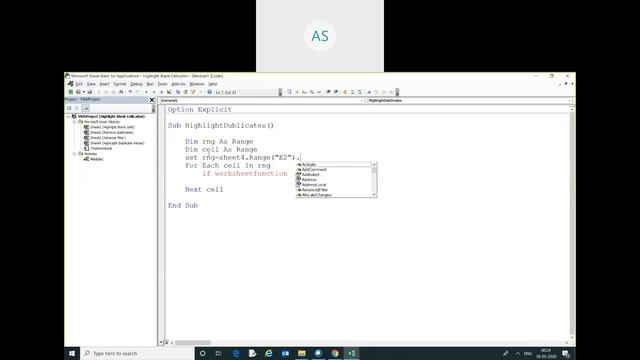640x360 pixels.
Task: Click the Next cell code line
Action: click(x=204, y=189)
